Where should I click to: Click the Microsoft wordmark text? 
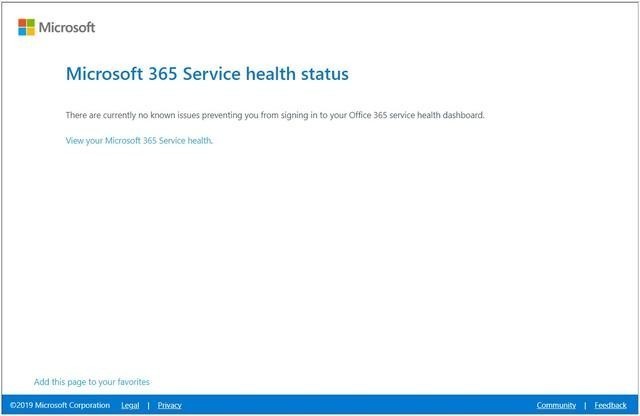(x=67, y=27)
